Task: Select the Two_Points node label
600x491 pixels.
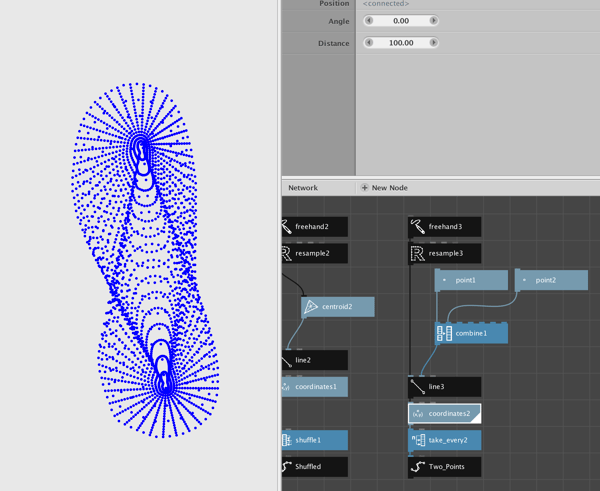Action: tap(447, 467)
